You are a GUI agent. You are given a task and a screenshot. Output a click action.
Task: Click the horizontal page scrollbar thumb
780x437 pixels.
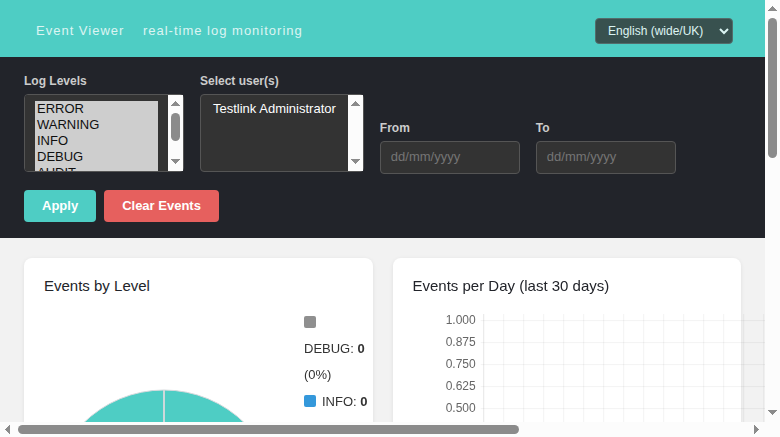269,430
